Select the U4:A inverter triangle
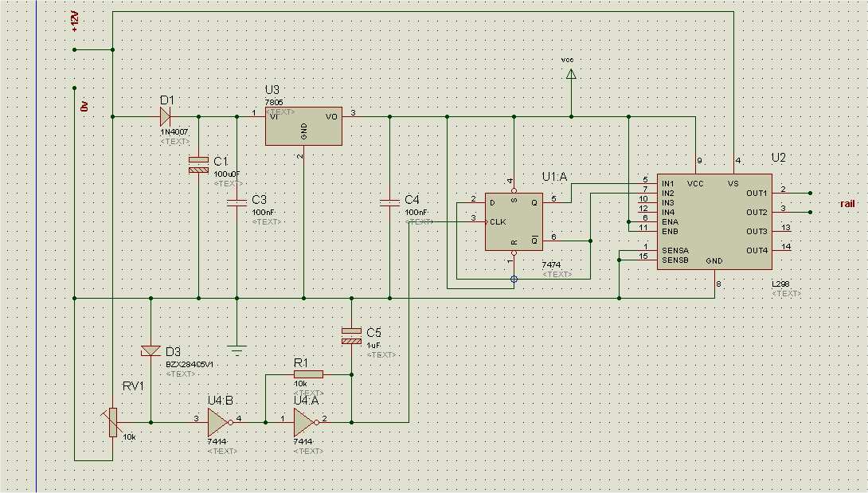This screenshot has height=493, width=868. click(305, 423)
